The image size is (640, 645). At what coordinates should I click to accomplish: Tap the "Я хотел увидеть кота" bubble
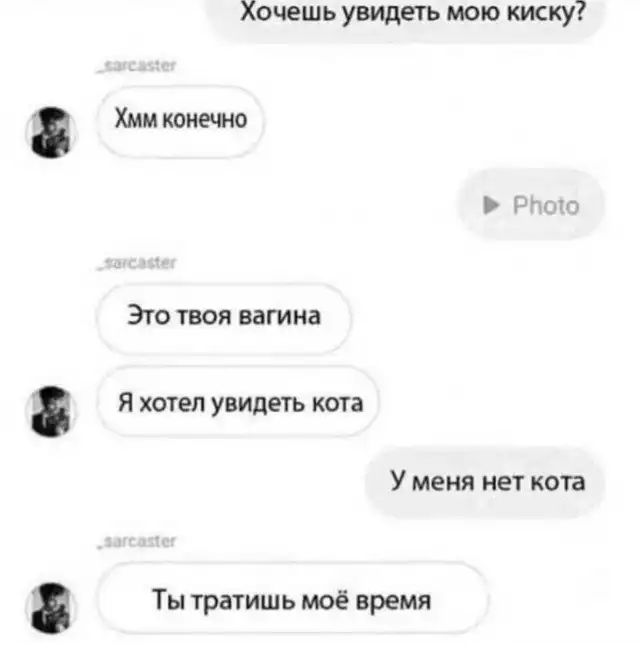click(238, 401)
